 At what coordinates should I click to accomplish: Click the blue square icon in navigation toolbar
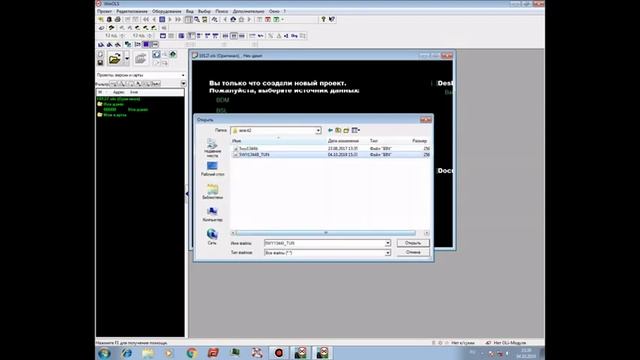(162, 19)
